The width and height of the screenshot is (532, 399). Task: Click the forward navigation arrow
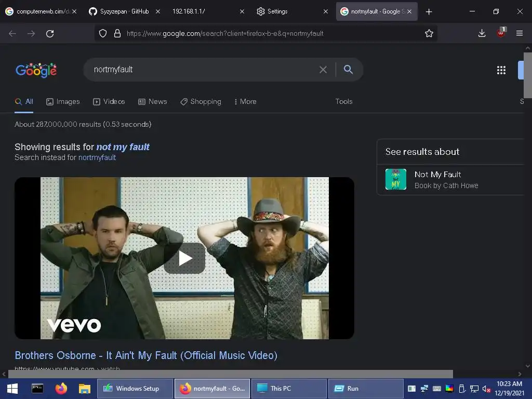31,34
